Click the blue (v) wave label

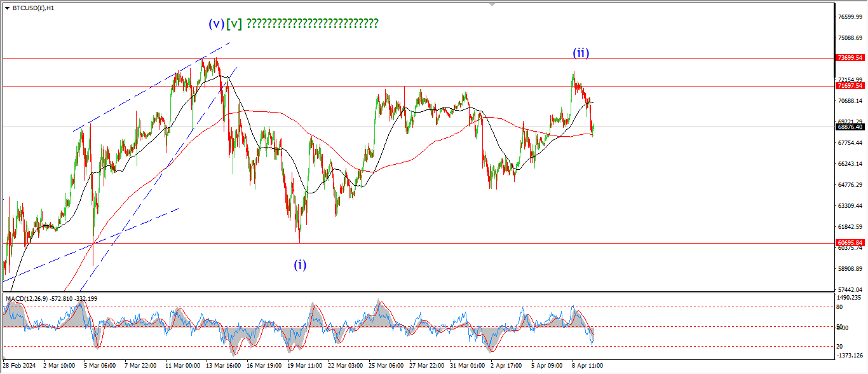[216, 24]
